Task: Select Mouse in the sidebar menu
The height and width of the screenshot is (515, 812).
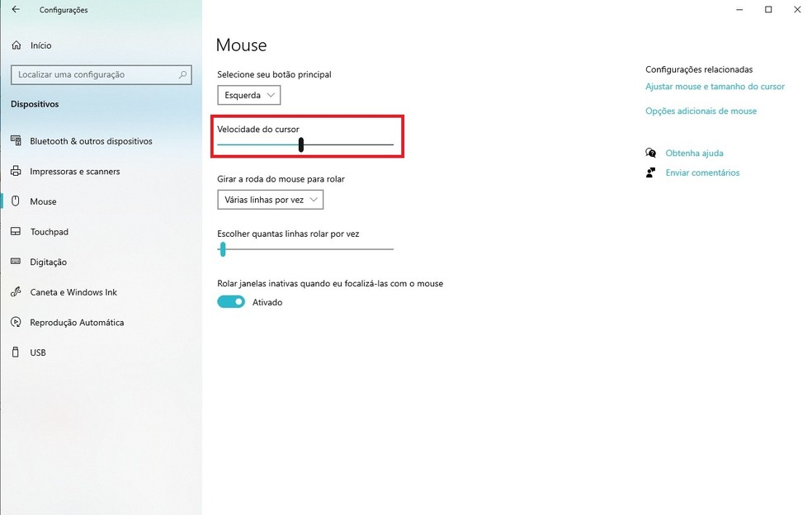Action: pos(43,201)
